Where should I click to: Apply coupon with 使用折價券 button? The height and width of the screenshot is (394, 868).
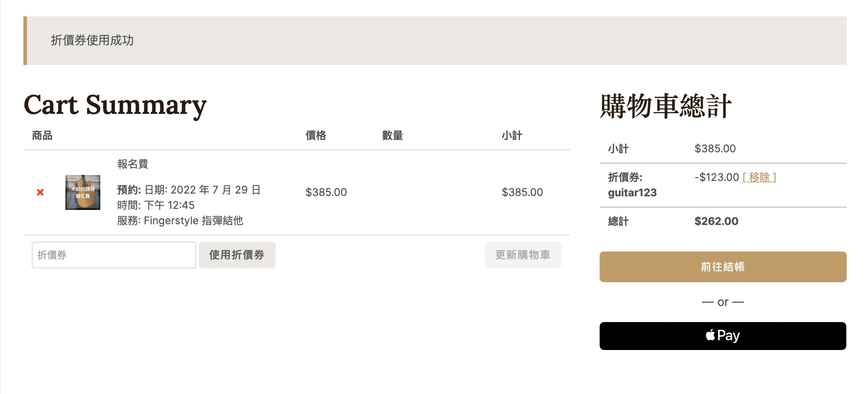point(237,255)
